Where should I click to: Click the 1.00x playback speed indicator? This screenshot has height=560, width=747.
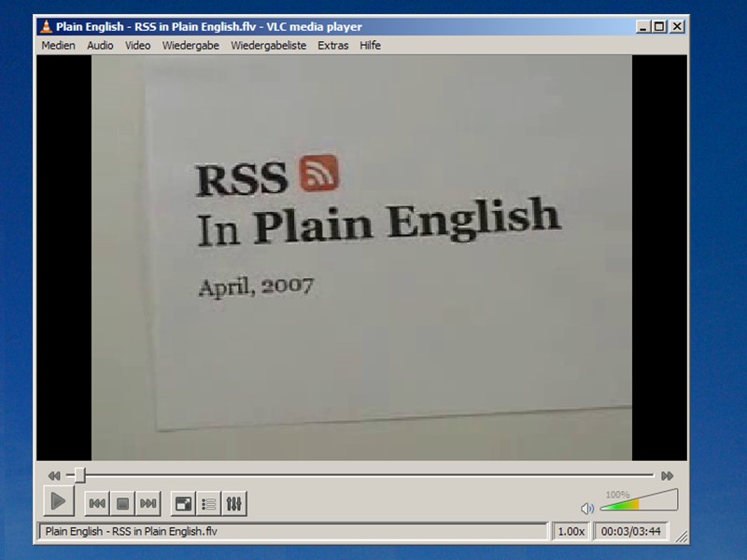click(x=571, y=531)
